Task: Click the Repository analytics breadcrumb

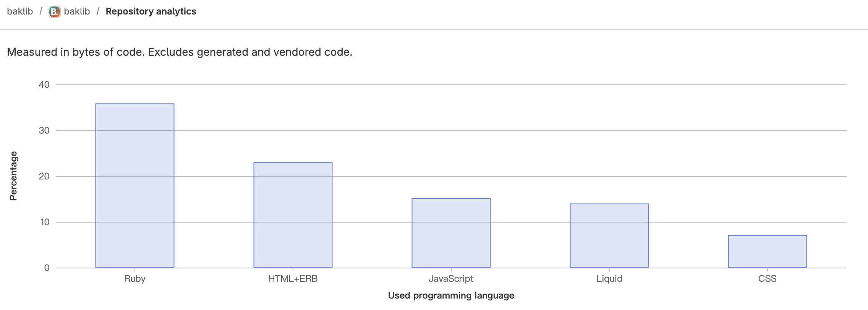Action: click(x=151, y=11)
